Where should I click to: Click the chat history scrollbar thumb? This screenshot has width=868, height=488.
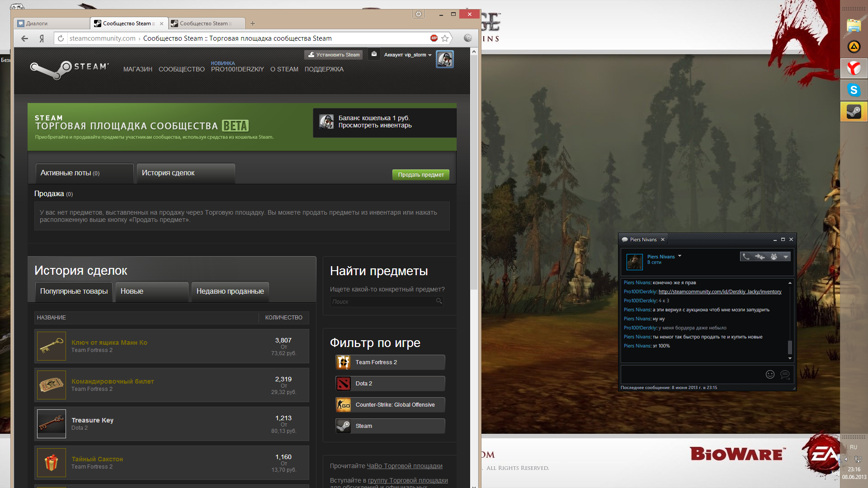[x=790, y=348]
